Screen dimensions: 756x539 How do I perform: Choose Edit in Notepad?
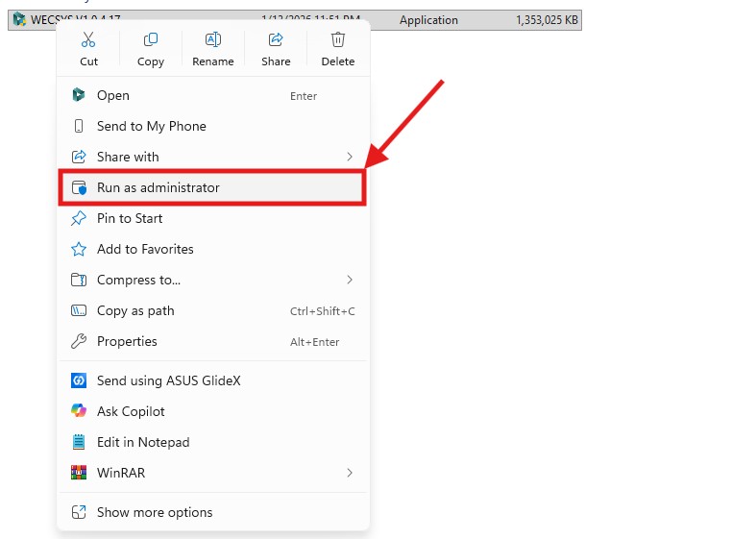[x=212, y=442]
